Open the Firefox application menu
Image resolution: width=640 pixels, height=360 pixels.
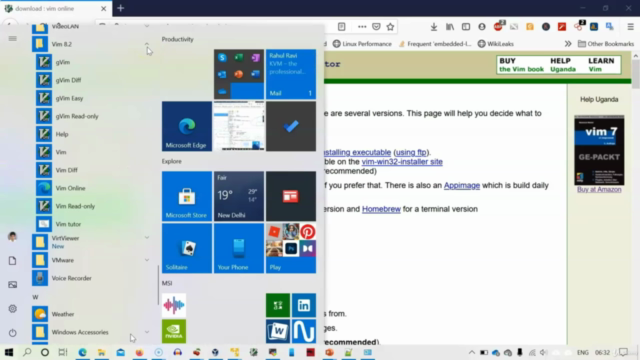[630, 27]
